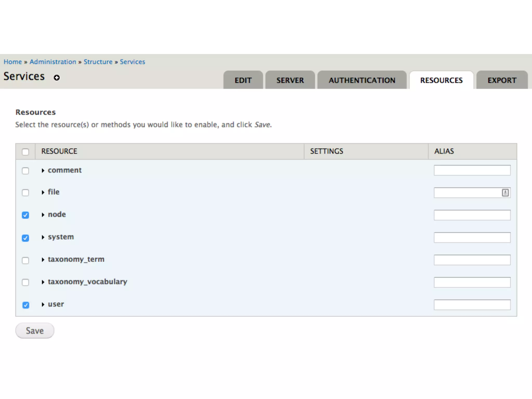Image resolution: width=532 pixels, height=399 pixels.
Task: Click the add shortcut plus icon beside Services
Action: [57, 78]
